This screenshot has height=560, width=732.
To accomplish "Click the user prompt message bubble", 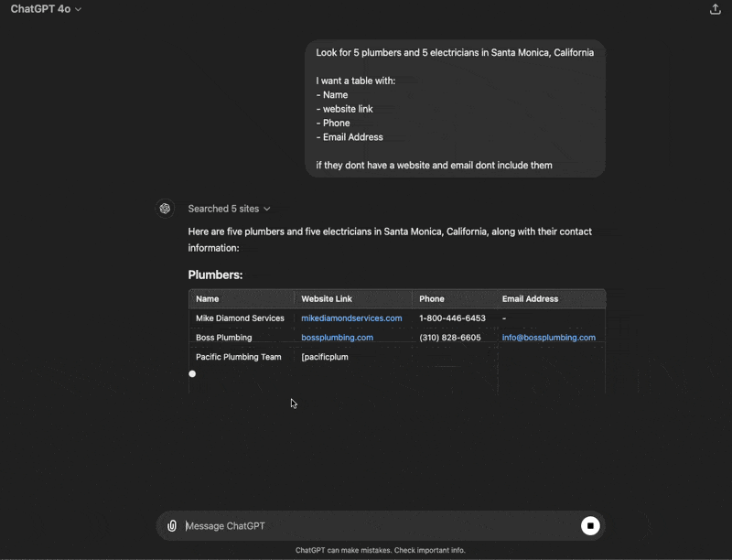I will coord(455,109).
